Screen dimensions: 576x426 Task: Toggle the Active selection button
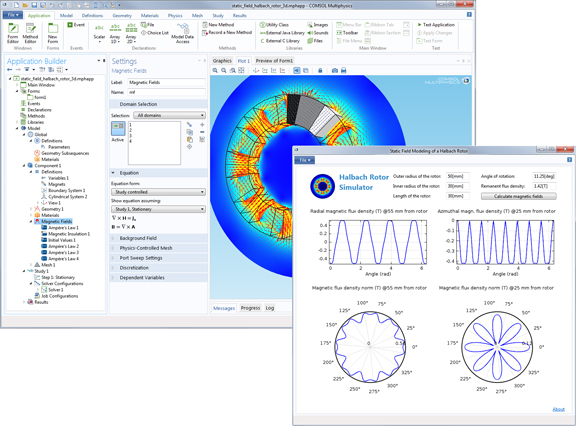[118, 129]
